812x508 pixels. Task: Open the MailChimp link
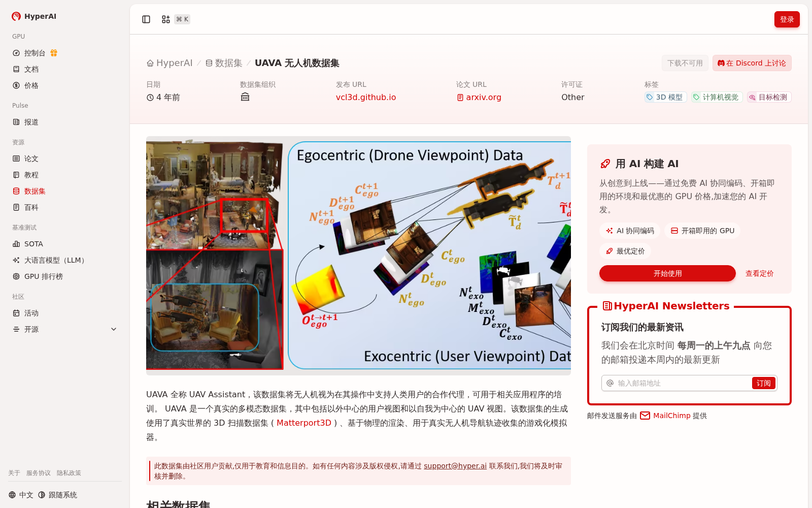click(671, 416)
